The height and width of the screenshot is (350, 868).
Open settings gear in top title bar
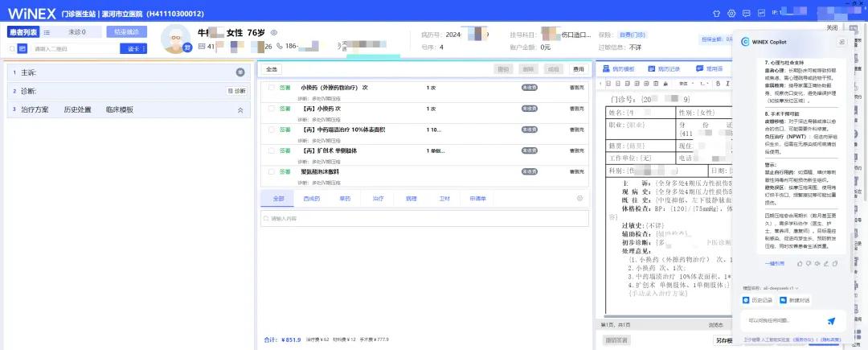[731, 14]
